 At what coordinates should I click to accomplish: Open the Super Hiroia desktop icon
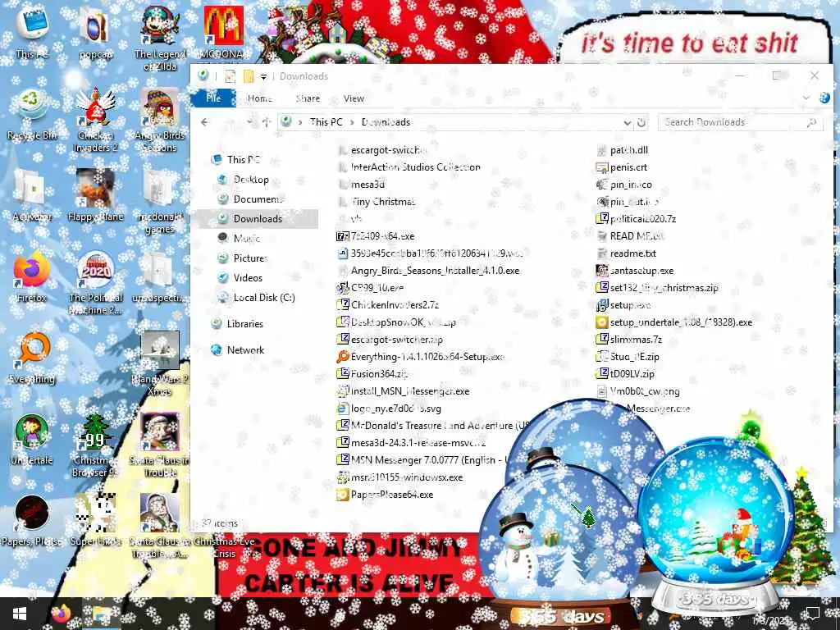pyautogui.click(x=95, y=521)
